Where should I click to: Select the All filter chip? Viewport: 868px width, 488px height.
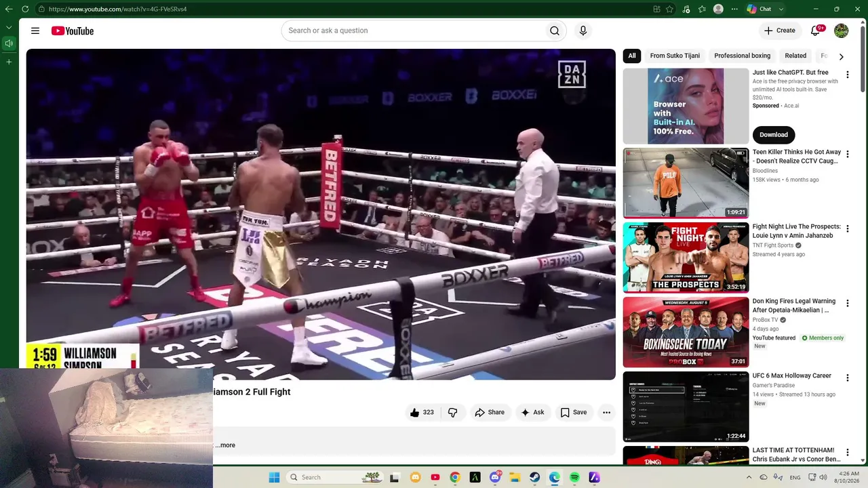tap(632, 56)
